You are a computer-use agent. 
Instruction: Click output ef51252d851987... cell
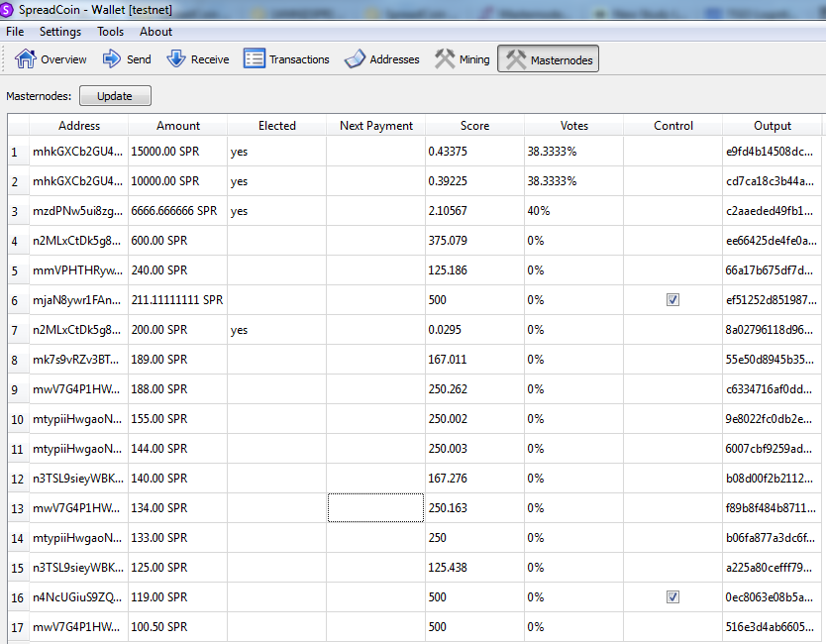pyautogui.click(x=773, y=300)
